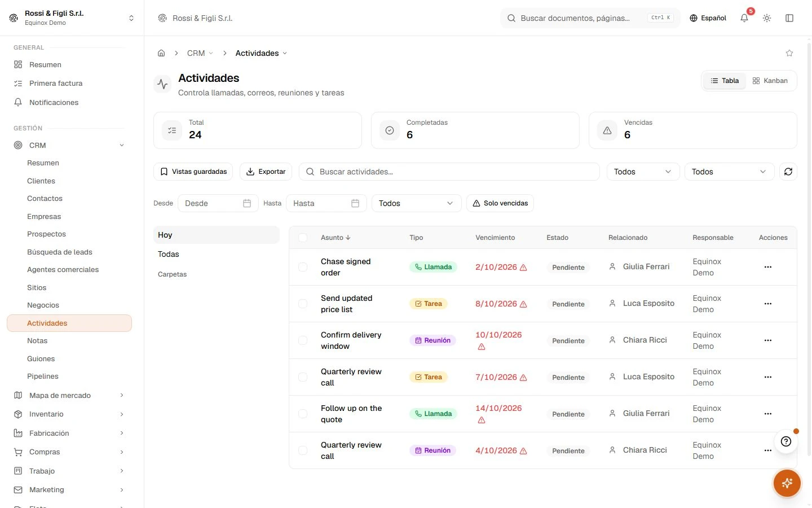812x508 pixels.
Task: Click the Exportar button
Action: tap(266, 172)
